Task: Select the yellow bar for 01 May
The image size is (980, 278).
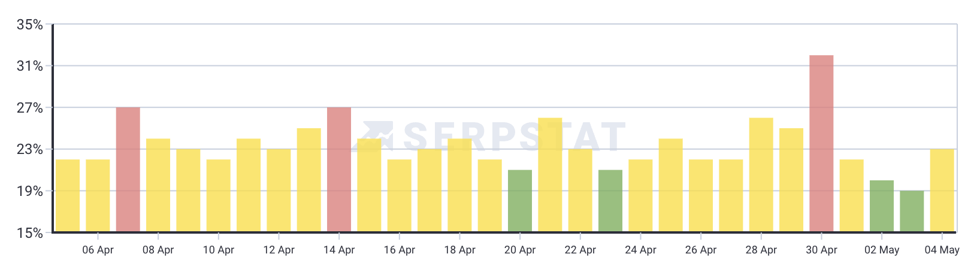Action: [x=851, y=196]
